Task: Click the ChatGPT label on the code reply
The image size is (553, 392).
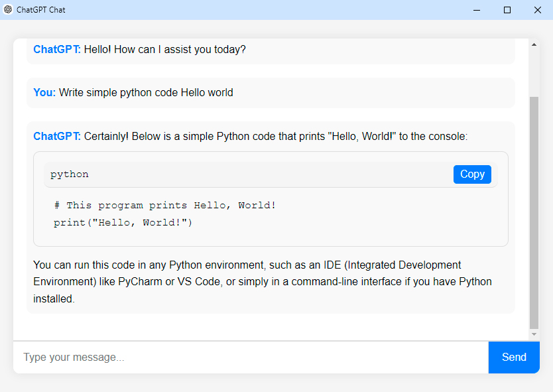Action: pyautogui.click(x=57, y=137)
